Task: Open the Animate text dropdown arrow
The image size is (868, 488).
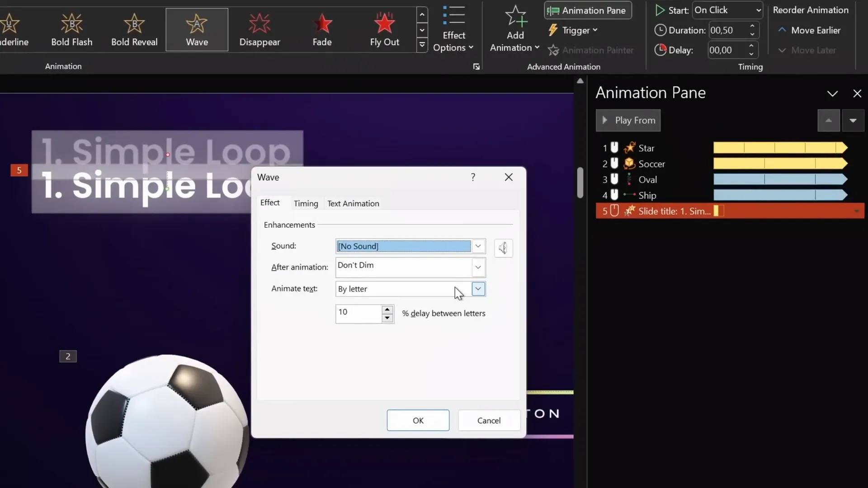Action: pos(478,289)
